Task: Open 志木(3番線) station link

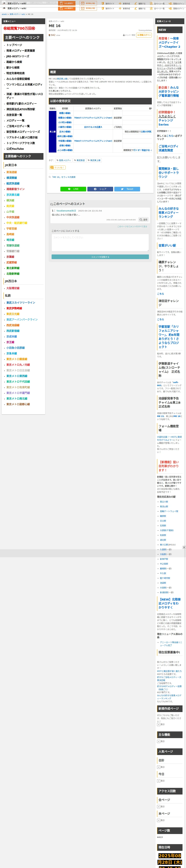Action: [65, 132]
